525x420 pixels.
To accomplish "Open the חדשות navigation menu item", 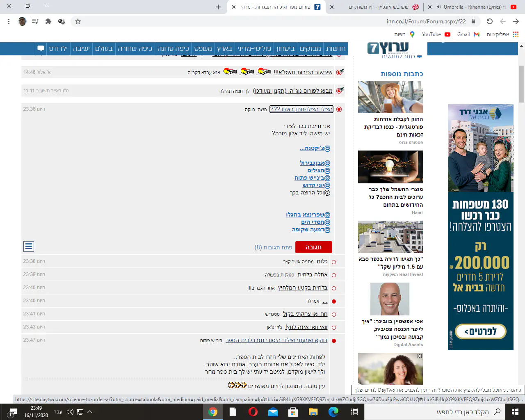I will (336, 48).
